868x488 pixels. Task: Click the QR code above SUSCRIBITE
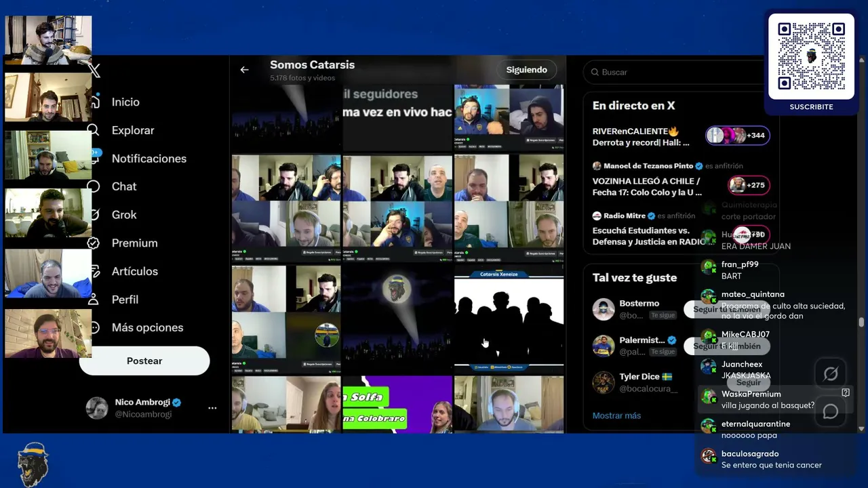811,56
